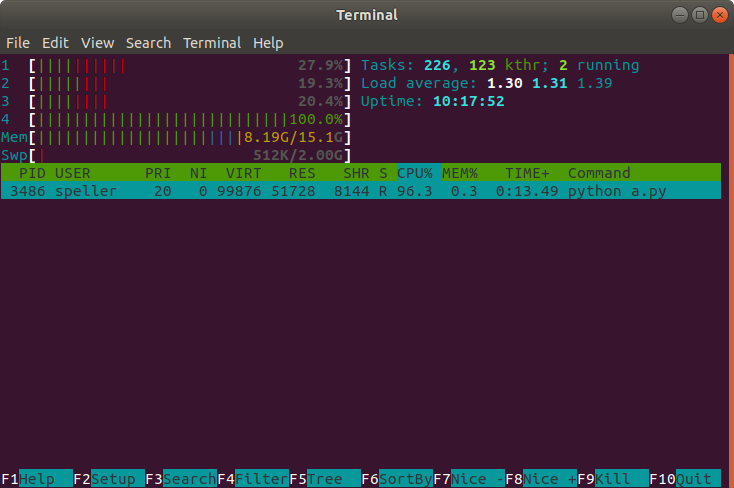The width and height of the screenshot is (734, 488).
Task: Click the Load average 1.30 value
Action: [x=505, y=83]
